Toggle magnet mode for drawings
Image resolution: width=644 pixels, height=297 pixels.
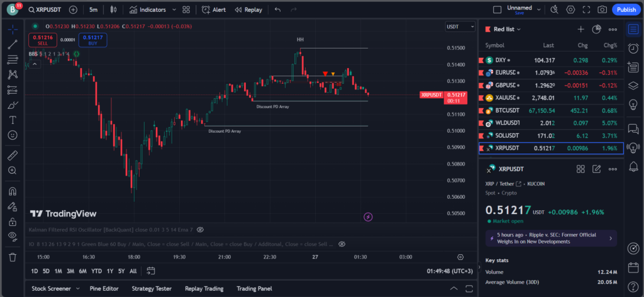point(13,191)
